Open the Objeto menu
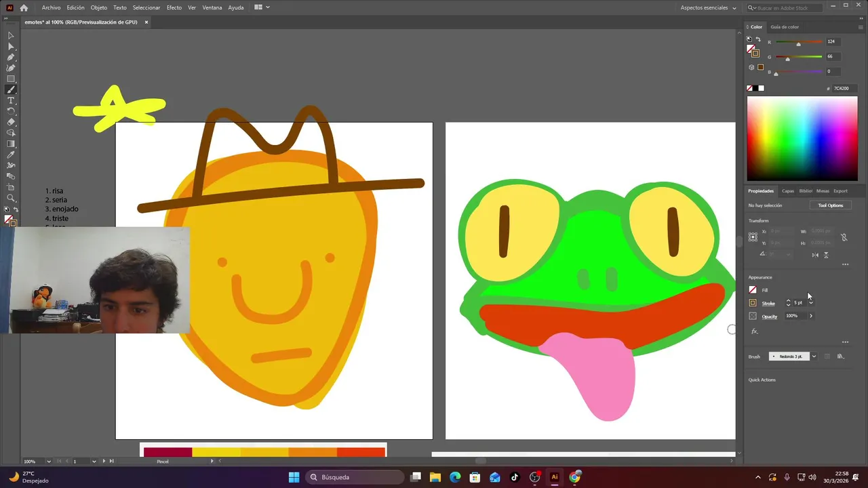Screen dimensions: 868x488 [99, 7]
